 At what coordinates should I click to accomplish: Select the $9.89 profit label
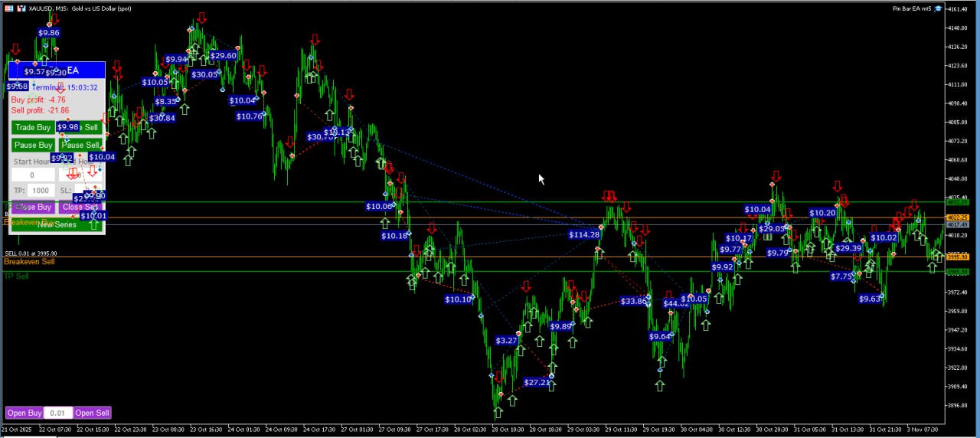pos(561,326)
